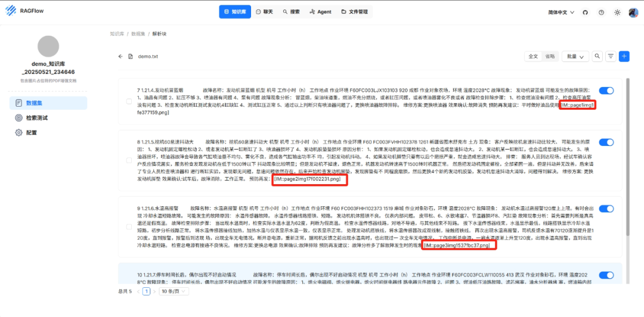
Task: Open the 检索测试 sidebar item
Action: coord(48,118)
